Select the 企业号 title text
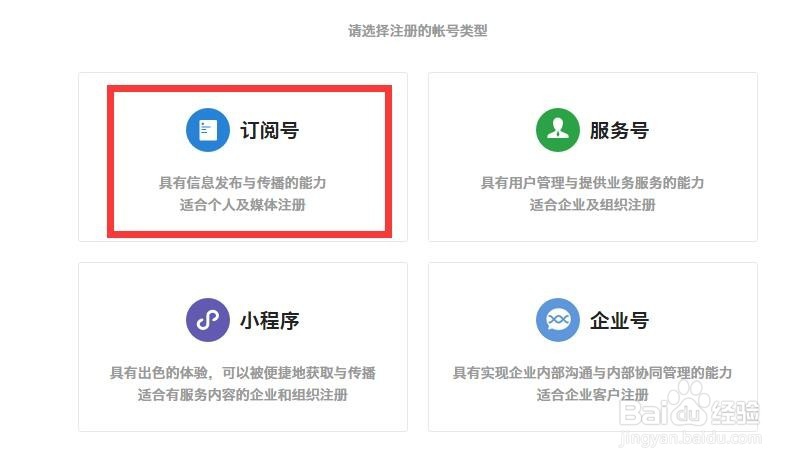Viewport: 807px width, 466px height. pyautogui.click(x=620, y=320)
